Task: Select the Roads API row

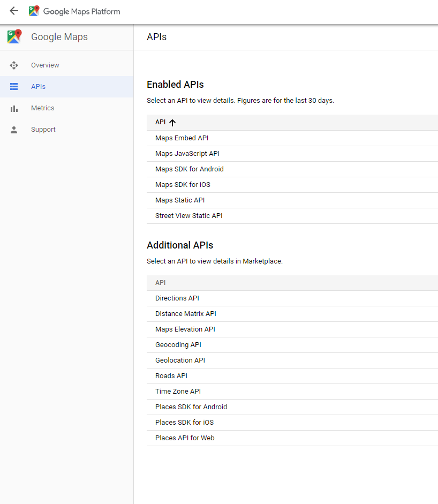Action: [292, 376]
